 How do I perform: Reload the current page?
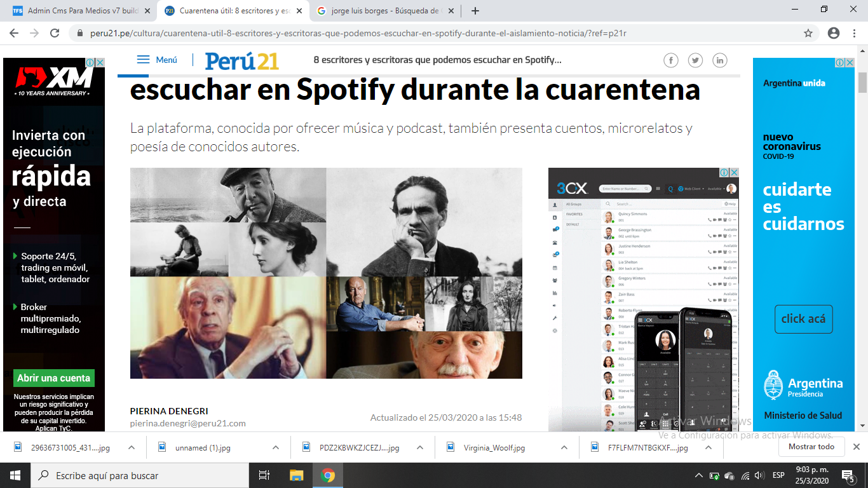point(55,33)
